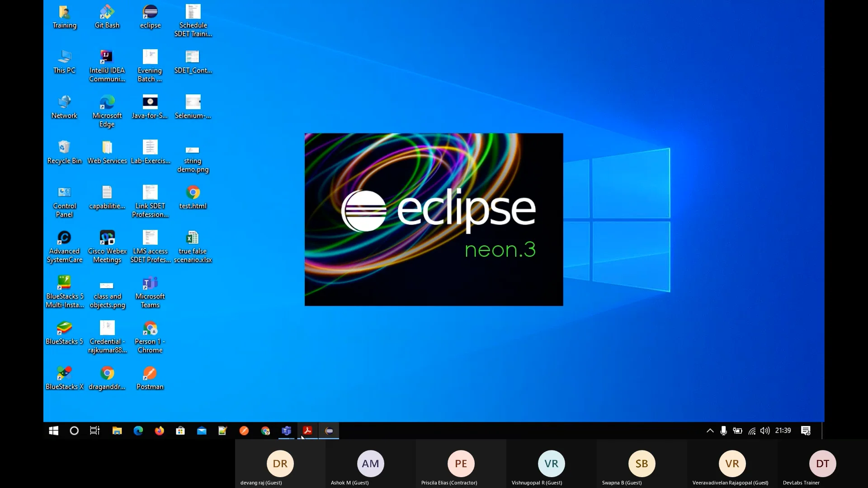868x488 pixels.
Task: Open the Advanced SystemCare shortcut
Action: point(64,247)
